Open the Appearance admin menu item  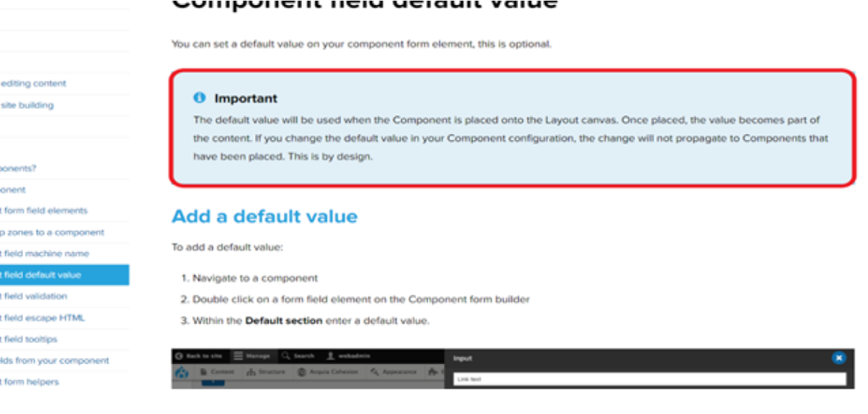click(395, 372)
